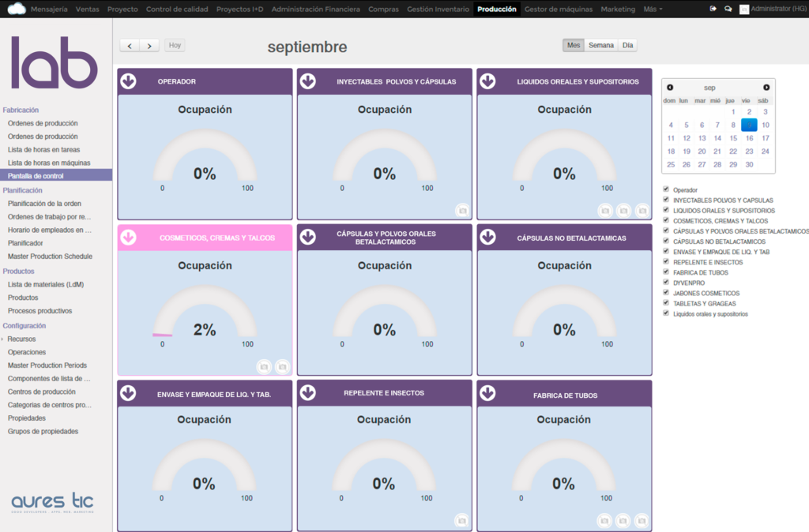Open Lista de materiales (LdM) link
The image size is (809, 532).
[46, 285]
